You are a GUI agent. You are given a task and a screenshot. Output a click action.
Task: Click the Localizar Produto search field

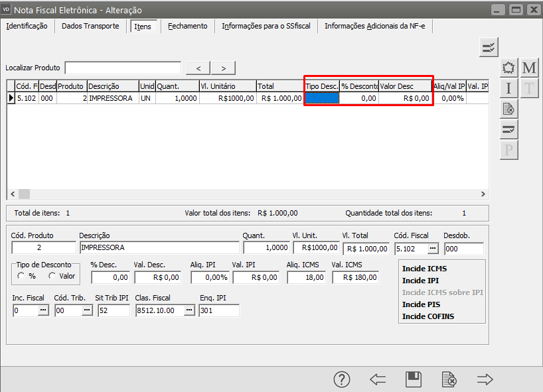tap(123, 68)
